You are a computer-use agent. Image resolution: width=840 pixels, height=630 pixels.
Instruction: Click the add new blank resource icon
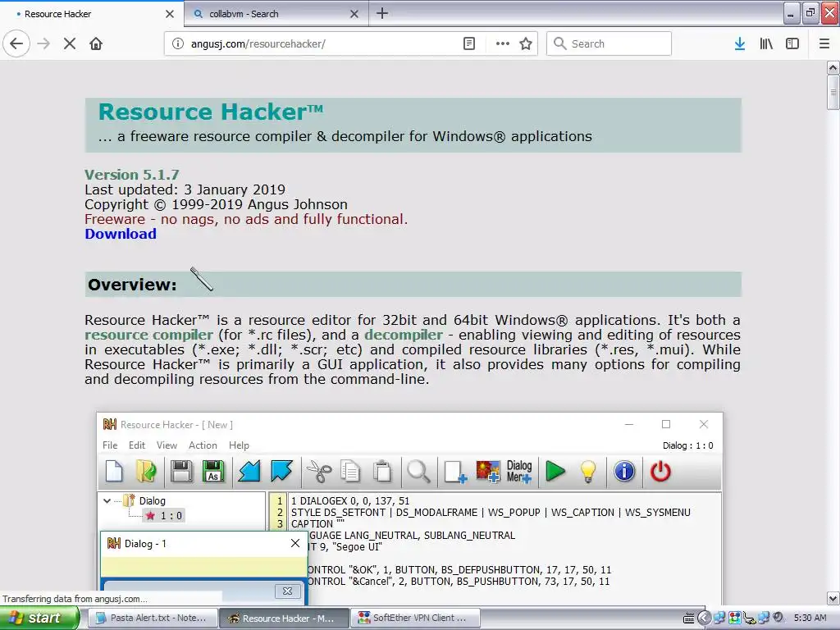[455, 472]
